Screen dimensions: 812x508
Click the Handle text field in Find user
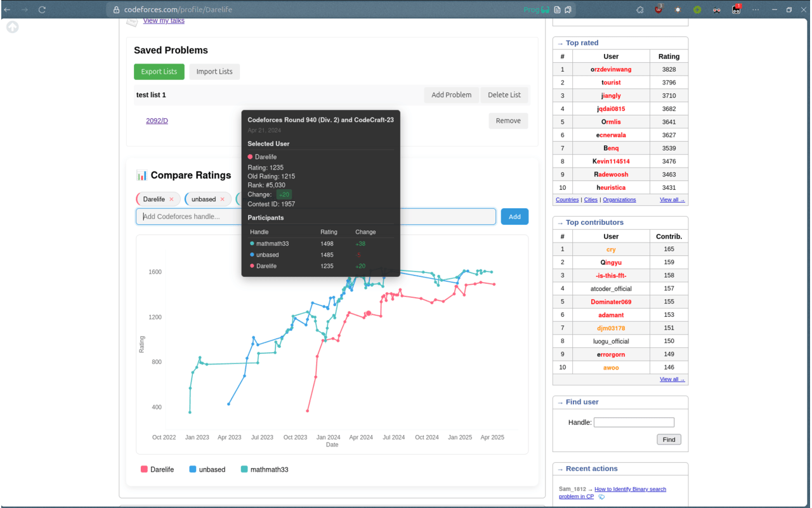tap(634, 422)
